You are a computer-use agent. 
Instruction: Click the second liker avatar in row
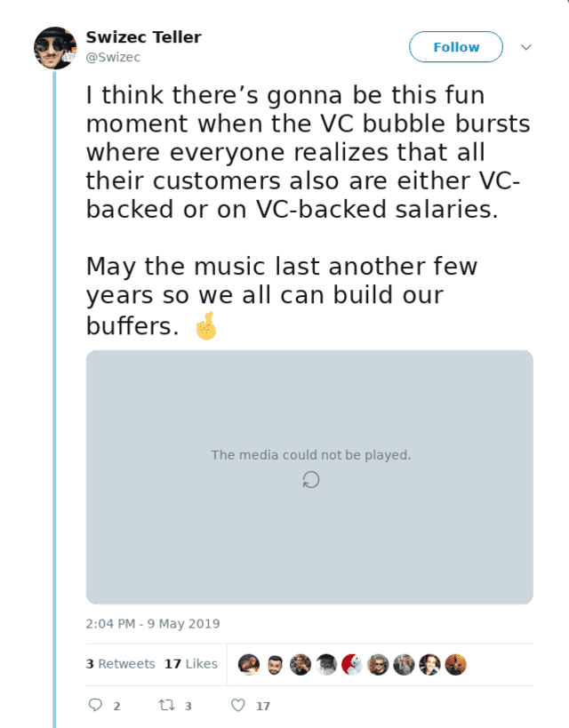point(275,664)
